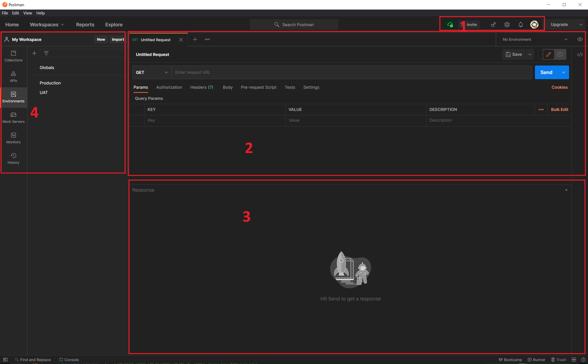Click the capture requests satellite icon
Image resolution: width=588 pixels, height=364 pixels.
point(493,25)
